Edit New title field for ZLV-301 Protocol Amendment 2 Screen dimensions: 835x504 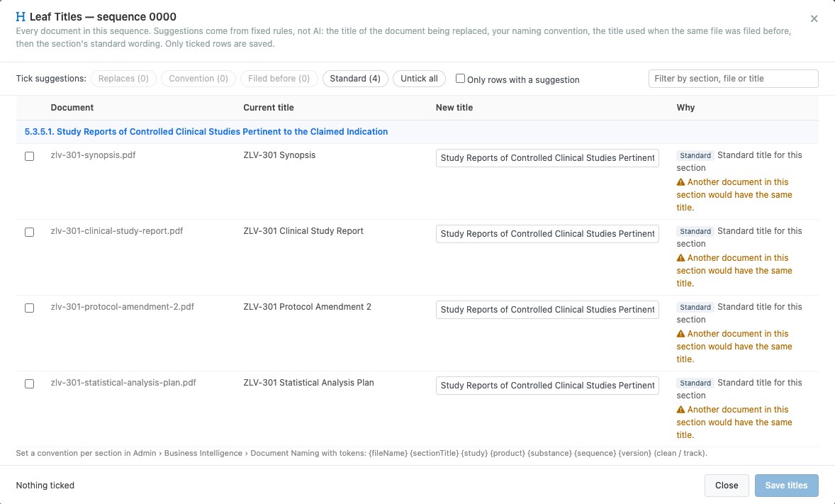547,310
